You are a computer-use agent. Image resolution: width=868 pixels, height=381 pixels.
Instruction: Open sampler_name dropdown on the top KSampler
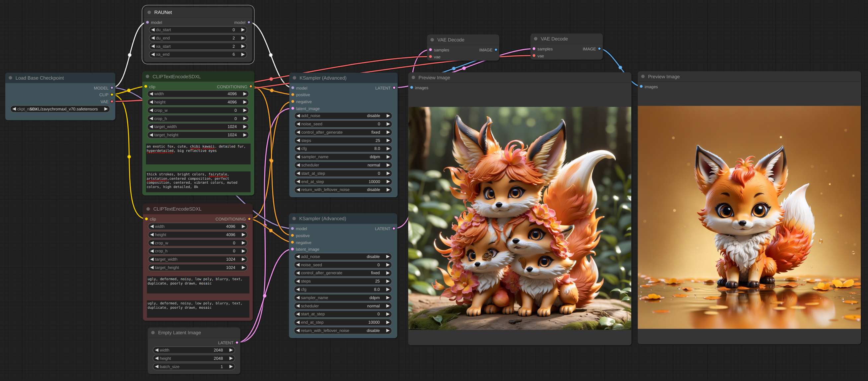tap(343, 157)
